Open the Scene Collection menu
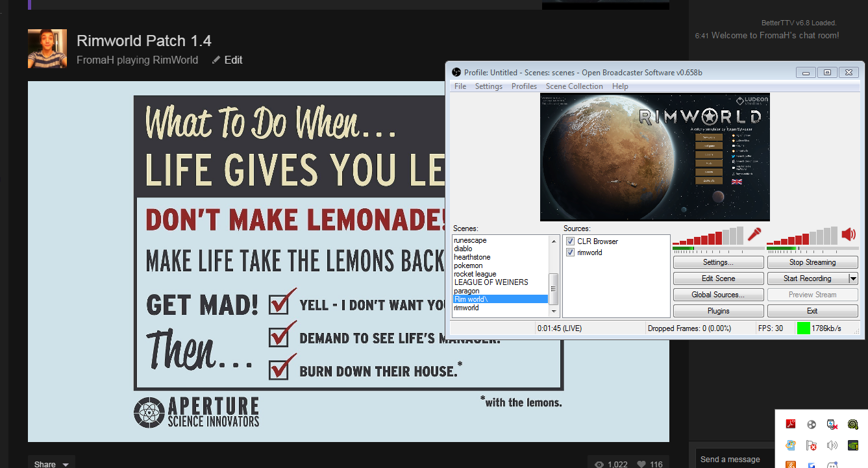The width and height of the screenshot is (868, 468). [575, 86]
